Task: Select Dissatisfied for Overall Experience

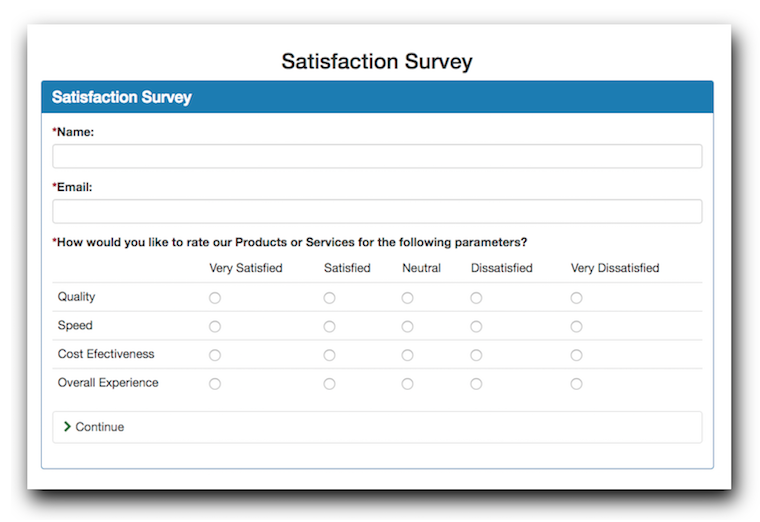Action: (476, 384)
